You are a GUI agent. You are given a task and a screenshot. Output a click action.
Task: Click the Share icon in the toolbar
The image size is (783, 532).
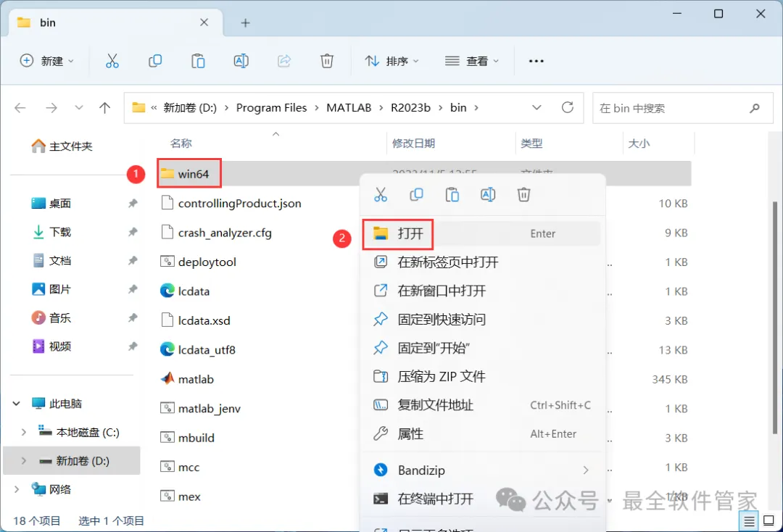pyautogui.click(x=284, y=61)
